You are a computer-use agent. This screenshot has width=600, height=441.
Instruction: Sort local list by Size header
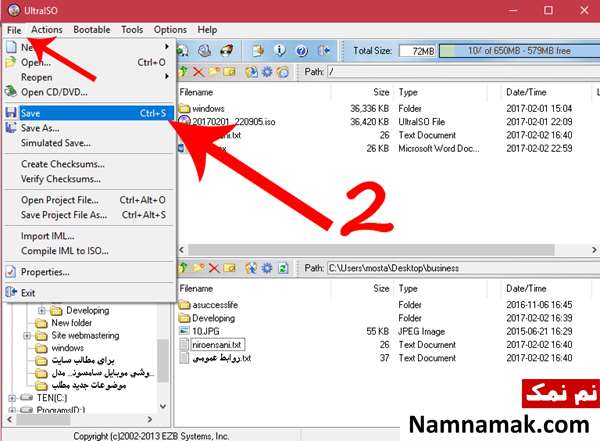(x=381, y=289)
